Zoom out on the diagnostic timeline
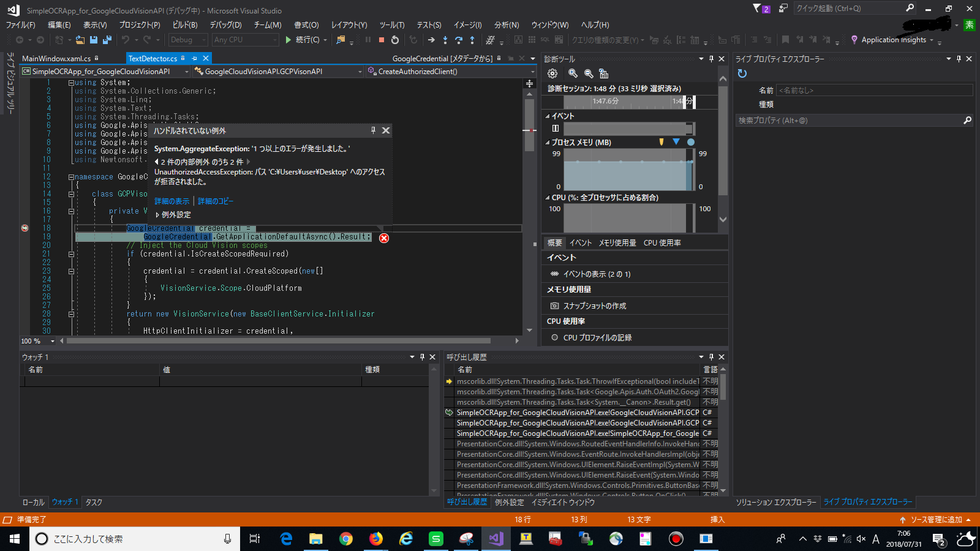Viewport: 980px width, 551px height. tap(589, 73)
